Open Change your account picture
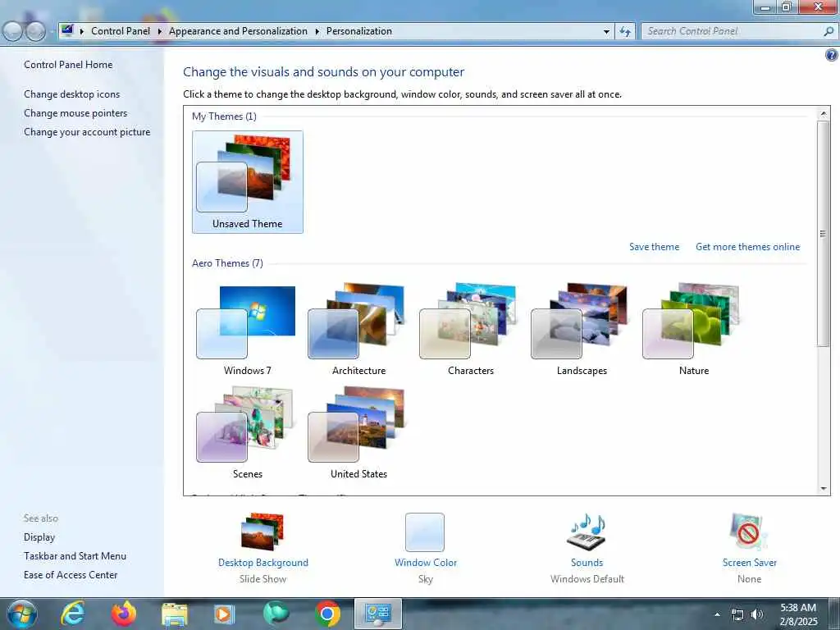The width and height of the screenshot is (840, 630). click(87, 132)
